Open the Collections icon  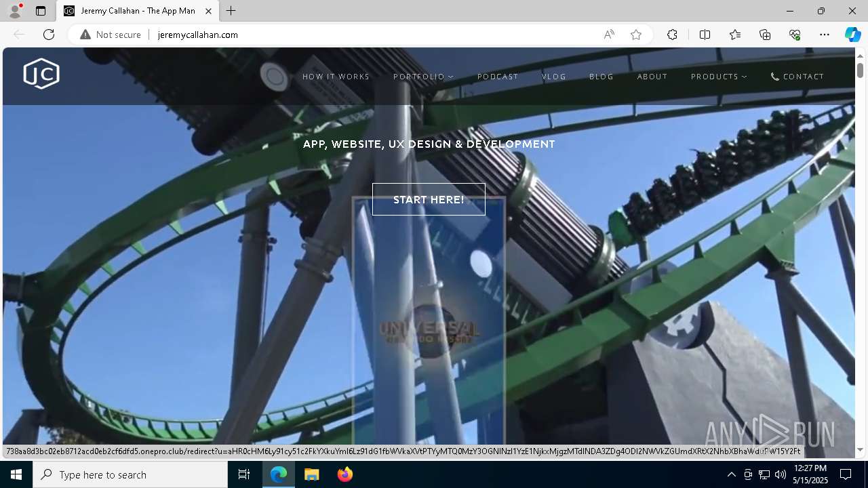[x=765, y=35]
